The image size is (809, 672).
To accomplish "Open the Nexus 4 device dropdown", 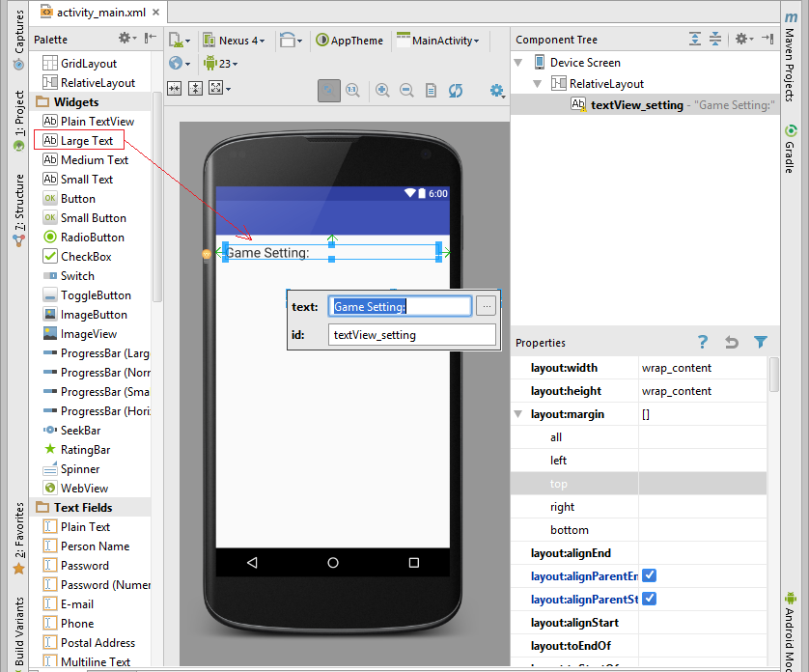I will 235,41.
